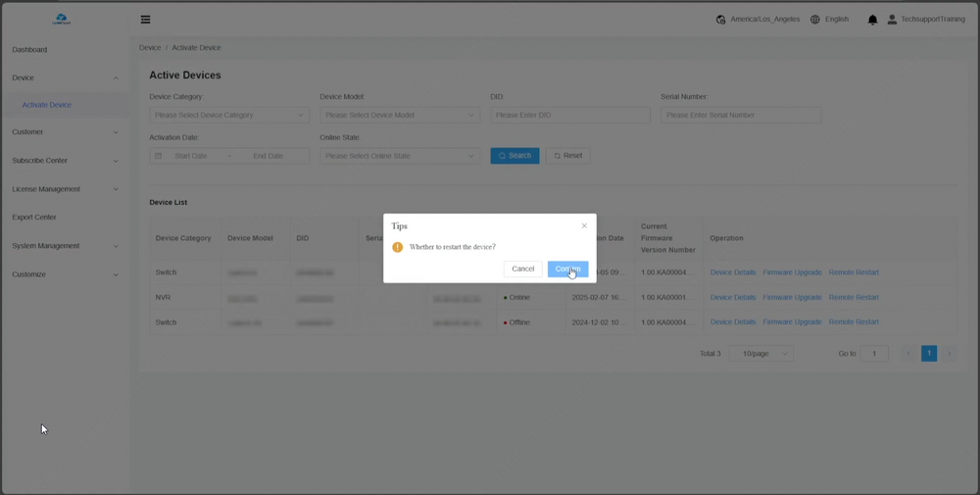The width and height of the screenshot is (980, 495).
Task: Select Export Center in sidebar
Action: click(x=34, y=218)
